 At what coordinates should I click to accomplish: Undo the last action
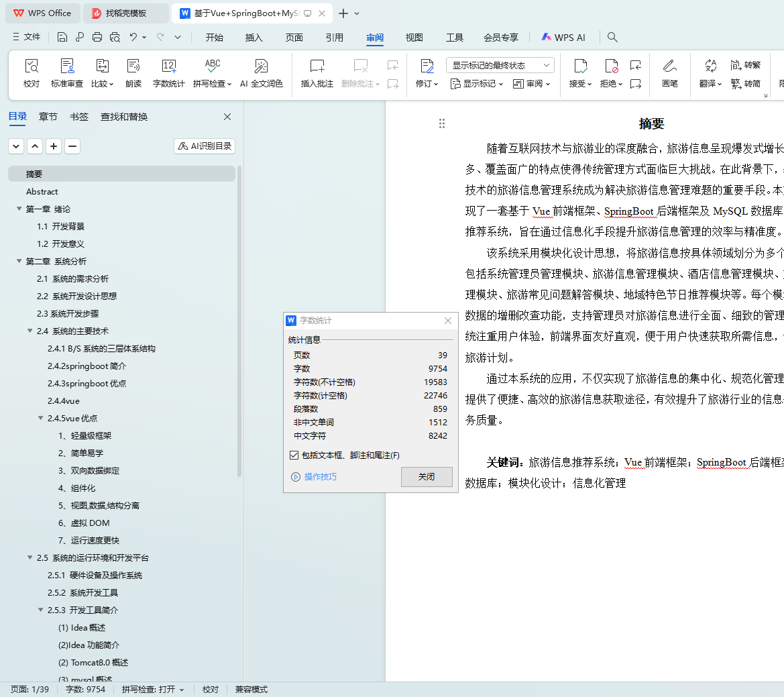point(133,37)
